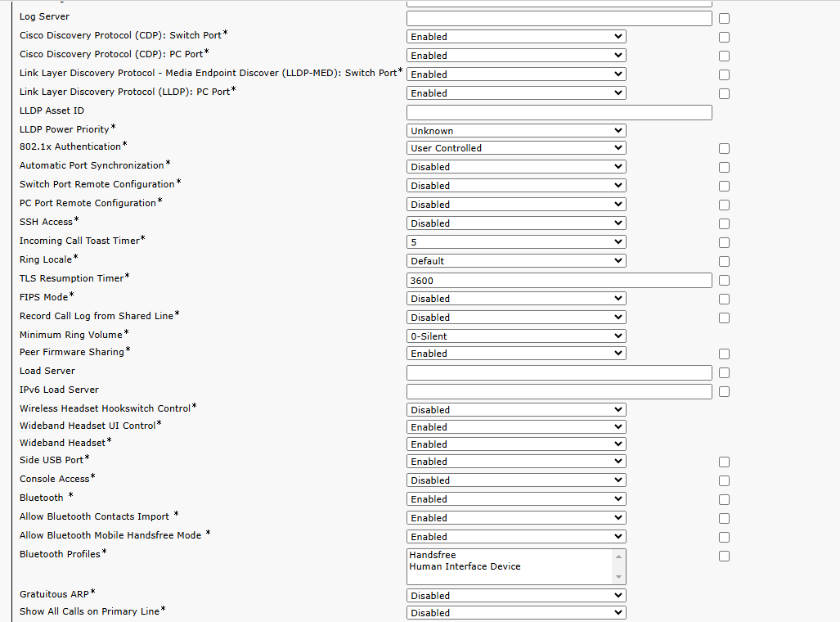Viewport: 840px width, 622px height.
Task: Enable 802.1x Authentication override checkbox
Action: point(725,148)
